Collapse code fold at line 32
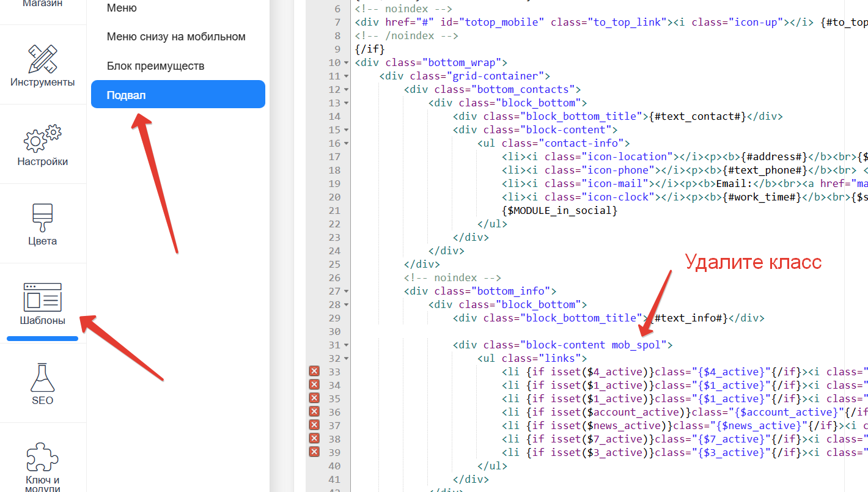This screenshot has height=492, width=868. 347,359
